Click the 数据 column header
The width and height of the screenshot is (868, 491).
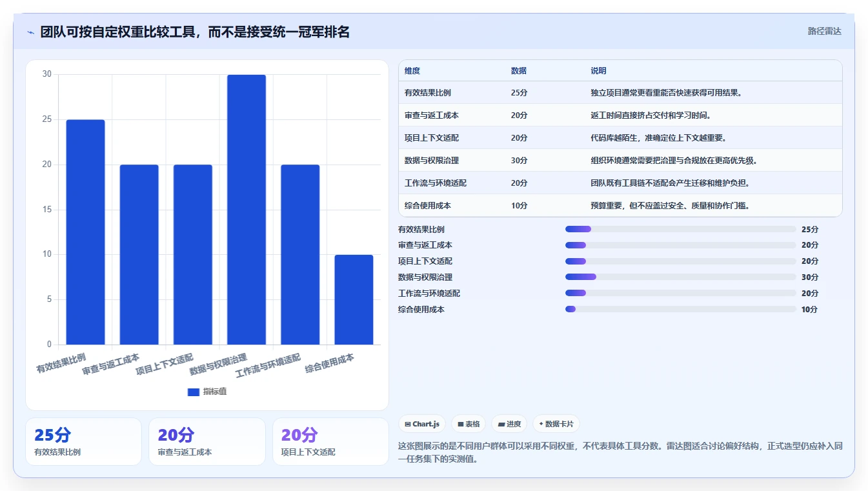(519, 71)
